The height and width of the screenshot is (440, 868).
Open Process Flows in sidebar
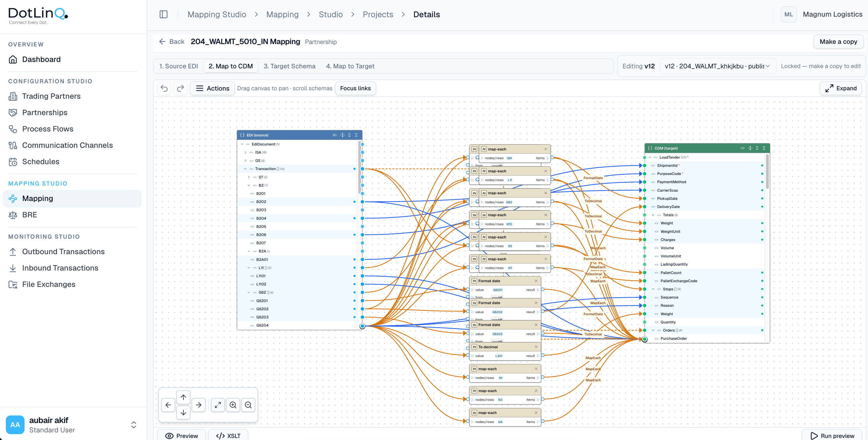coord(72,129)
